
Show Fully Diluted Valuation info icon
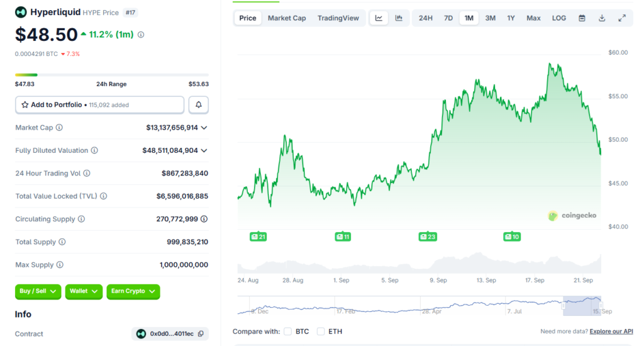click(94, 150)
